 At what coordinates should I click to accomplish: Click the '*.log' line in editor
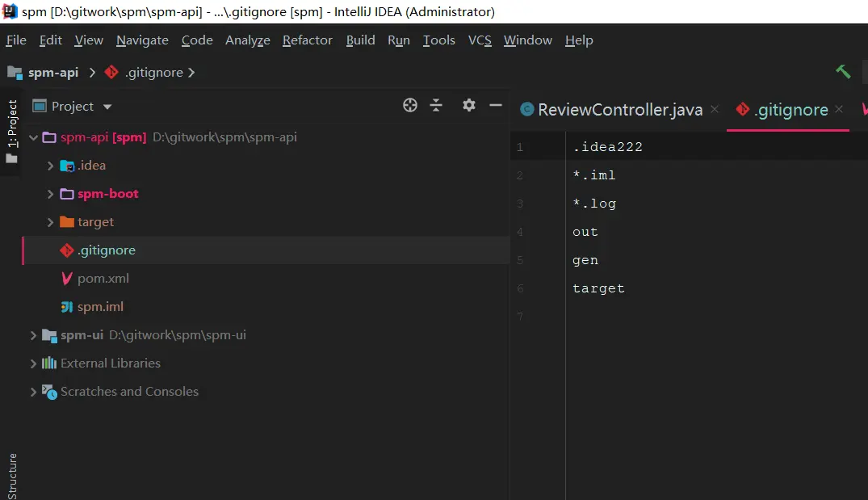pyautogui.click(x=594, y=204)
